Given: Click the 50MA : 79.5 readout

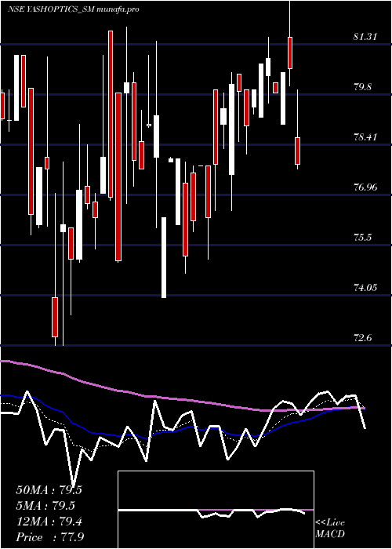Looking at the screenshot, I should coord(49,490).
